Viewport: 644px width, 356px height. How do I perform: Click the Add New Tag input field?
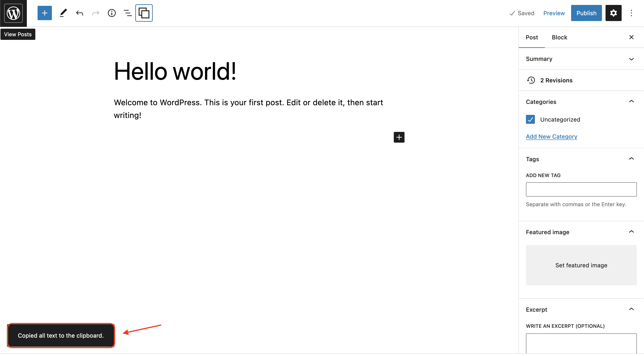(581, 189)
